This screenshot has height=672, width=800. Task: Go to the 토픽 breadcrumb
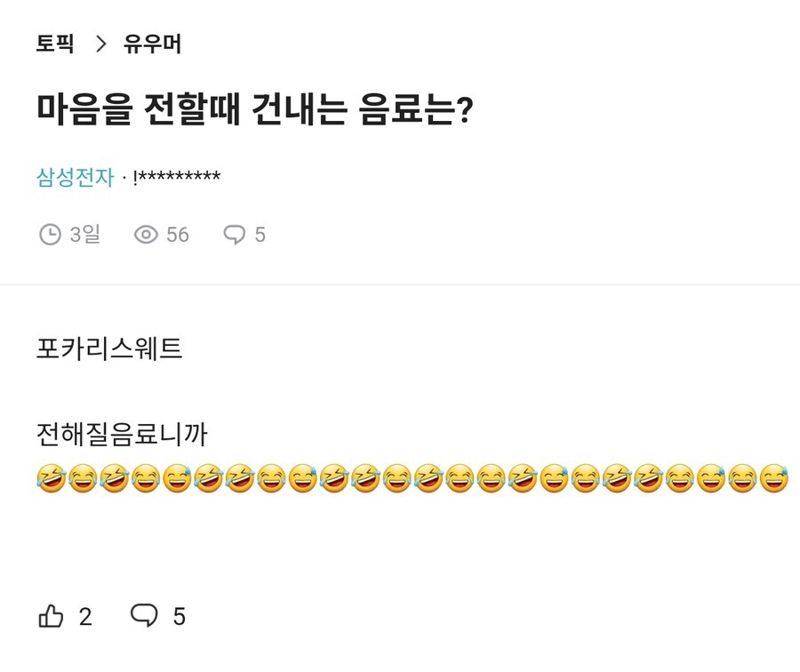54,44
